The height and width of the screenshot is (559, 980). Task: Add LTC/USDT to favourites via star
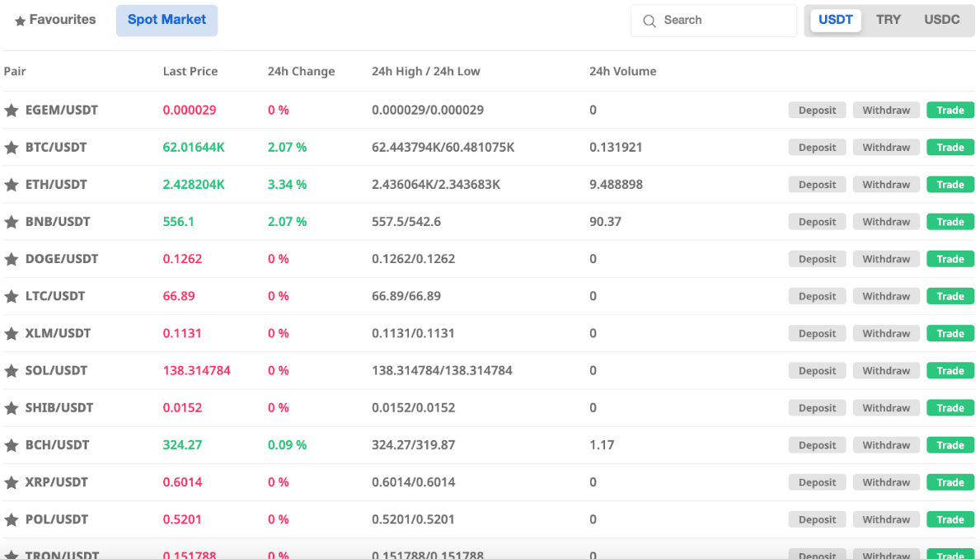12,296
